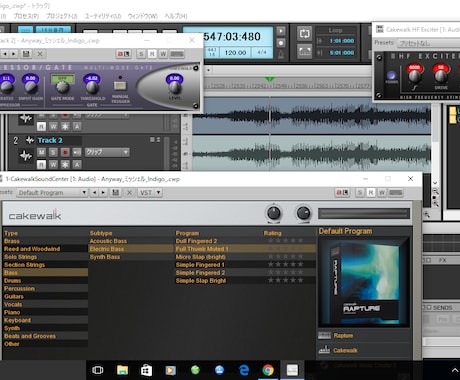The width and height of the screenshot is (460, 380).
Task: Click the 4/4 time signature display
Action: pyautogui.click(x=262, y=52)
